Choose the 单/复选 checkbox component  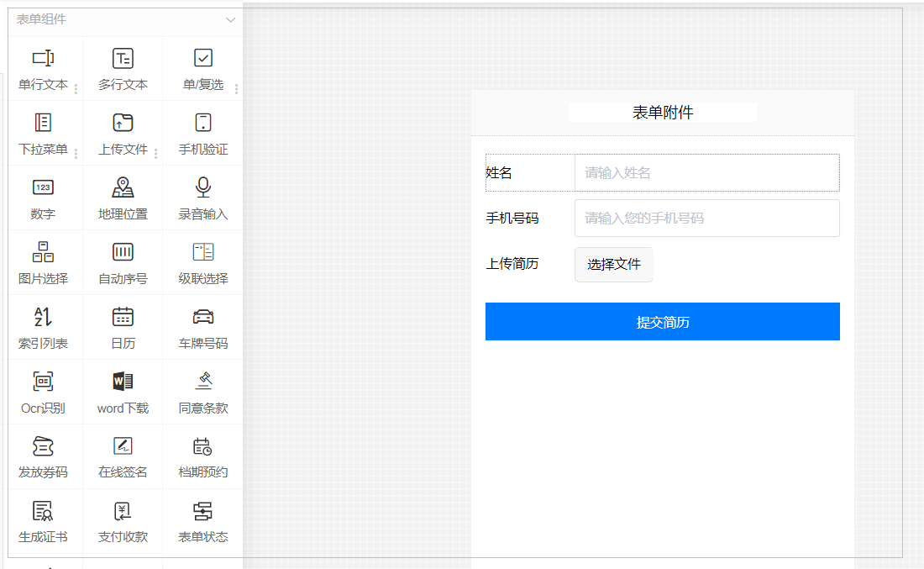202,69
